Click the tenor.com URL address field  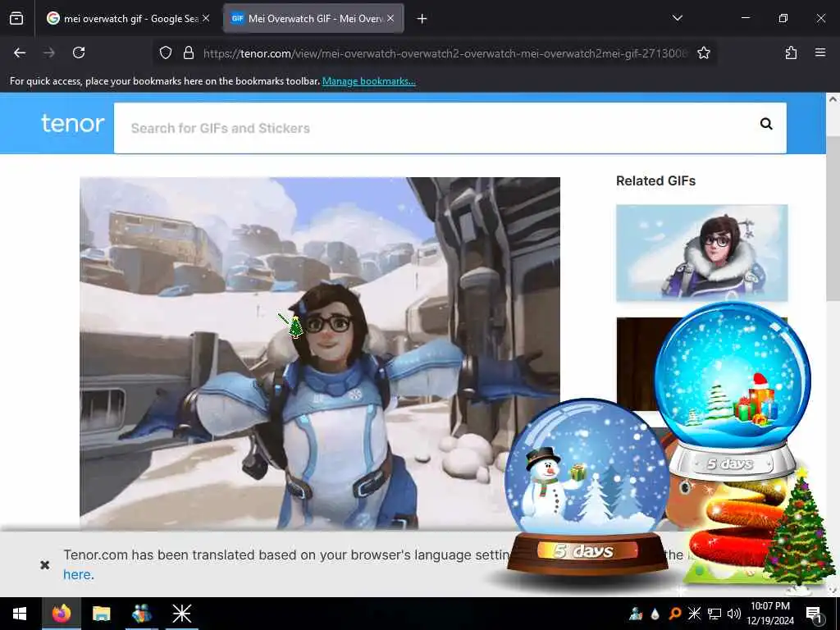(x=445, y=53)
